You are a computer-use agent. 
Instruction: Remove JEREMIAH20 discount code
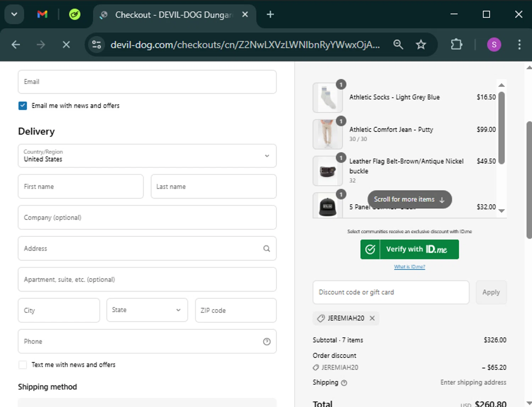point(372,318)
